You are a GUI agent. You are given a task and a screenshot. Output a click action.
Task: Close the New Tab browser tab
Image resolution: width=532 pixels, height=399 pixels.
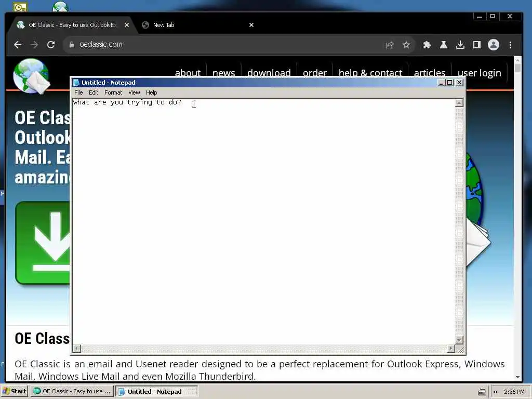click(x=251, y=25)
